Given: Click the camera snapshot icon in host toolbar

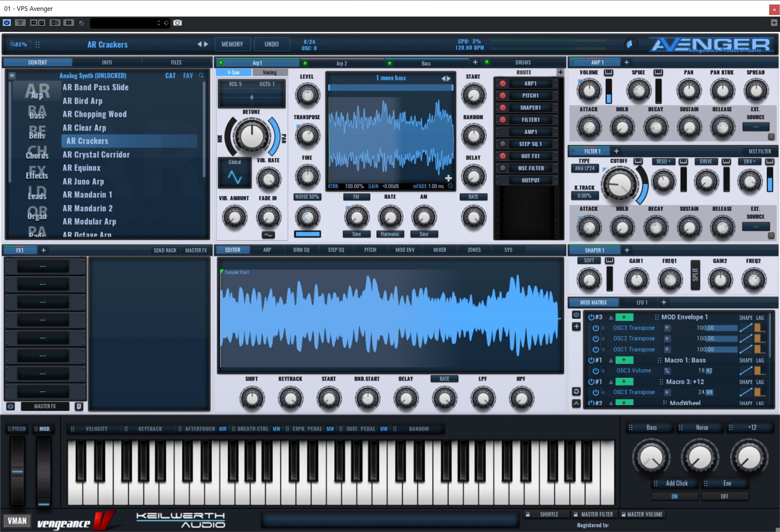Looking at the screenshot, I should tap(178, 23).
